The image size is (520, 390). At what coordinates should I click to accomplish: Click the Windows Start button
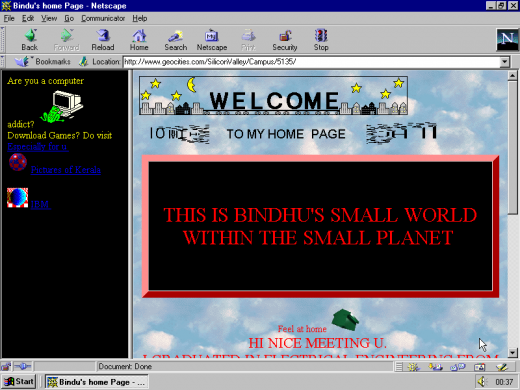coord(19,381)
